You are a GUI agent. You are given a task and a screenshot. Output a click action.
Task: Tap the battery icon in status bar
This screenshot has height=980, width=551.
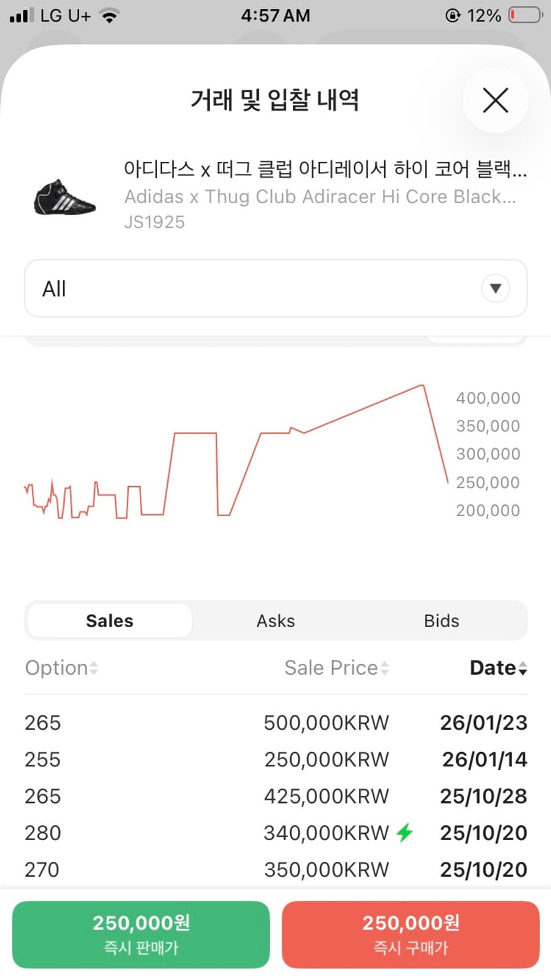525,15
